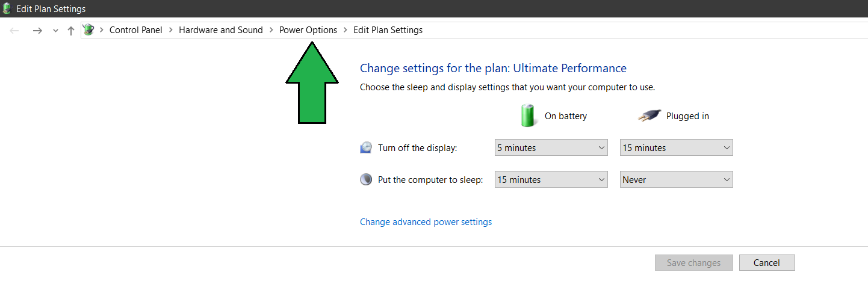
Task: Open Turn off display On battery dropdown
Action: coord(551,147)
